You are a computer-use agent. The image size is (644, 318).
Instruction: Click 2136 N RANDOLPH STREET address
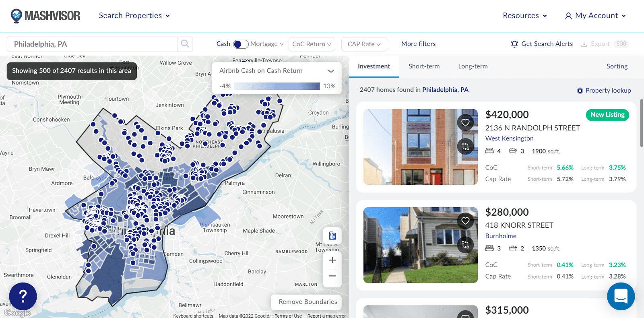(x=533, y=128)
